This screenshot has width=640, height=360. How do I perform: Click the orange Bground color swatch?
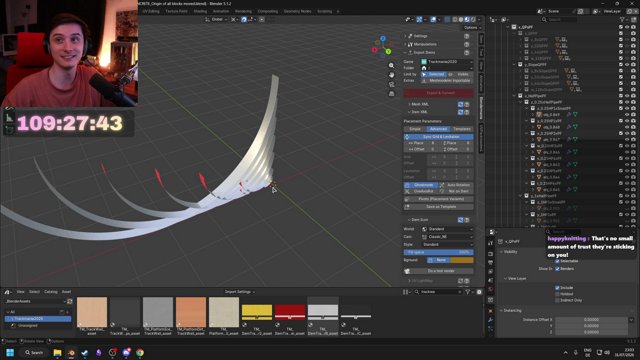(x=462, y=260)
